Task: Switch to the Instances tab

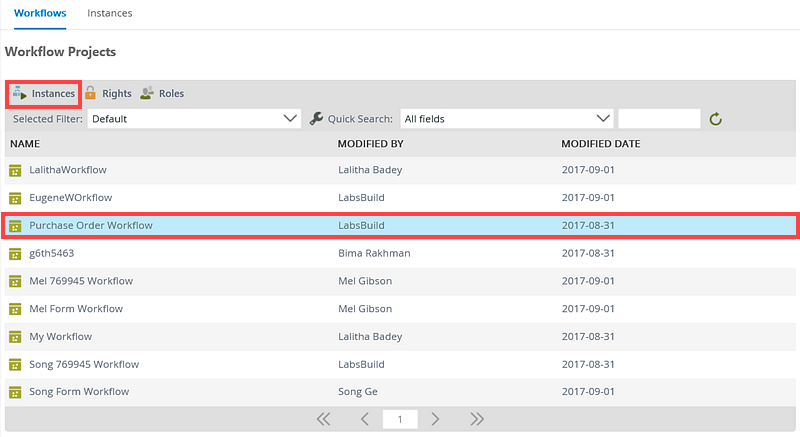Action: pyautogui.click(x=110, y=14)
